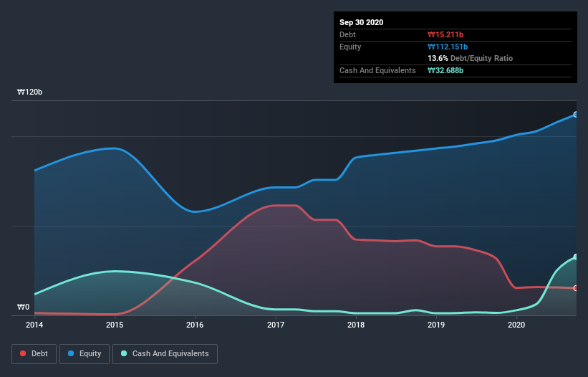Click the Equity label in tooltip
This screenshot has height=377, width=588.
click(350, 47)
